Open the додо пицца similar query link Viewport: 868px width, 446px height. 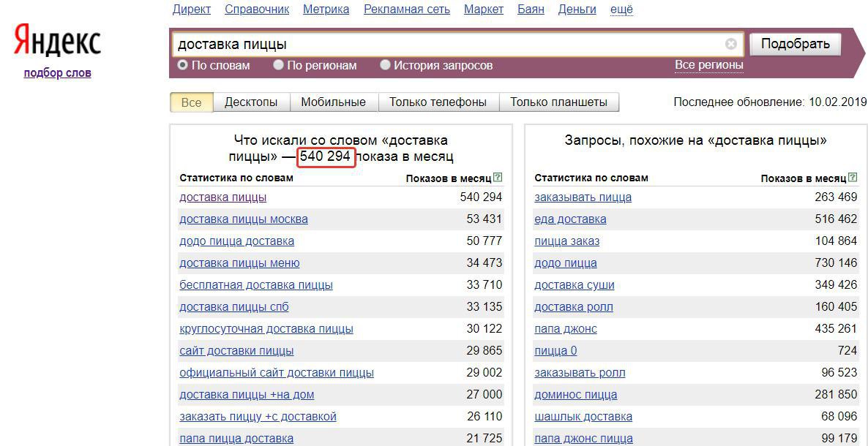pyautogui.click(x=566, y=262)
